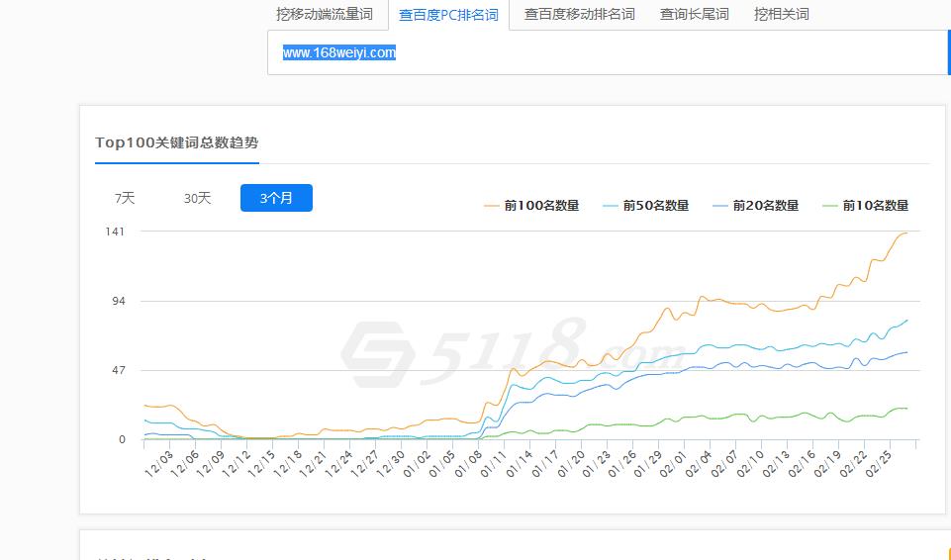The width and height of the screenshot is (951, 560).
Task: Click the 12/15 date label
Action: (261, 464)
